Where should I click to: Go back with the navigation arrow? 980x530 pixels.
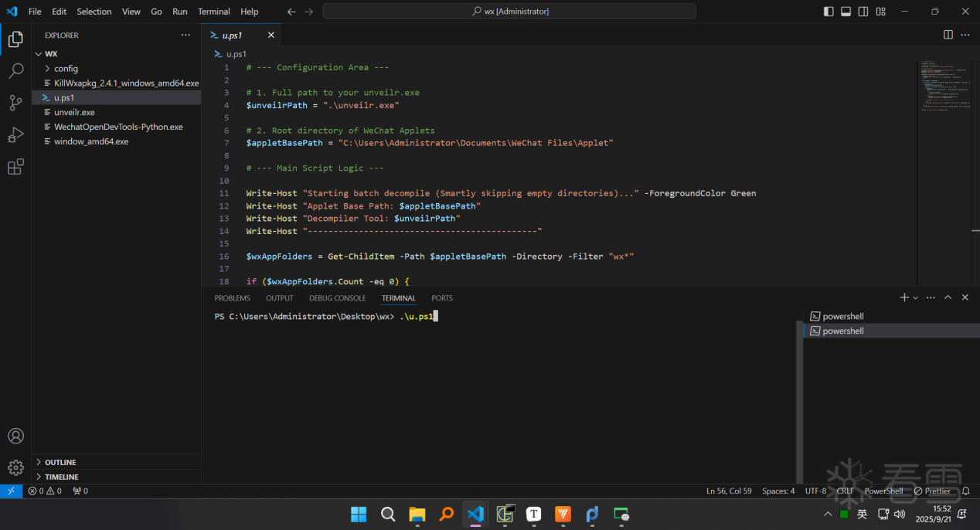click(291, 12)
